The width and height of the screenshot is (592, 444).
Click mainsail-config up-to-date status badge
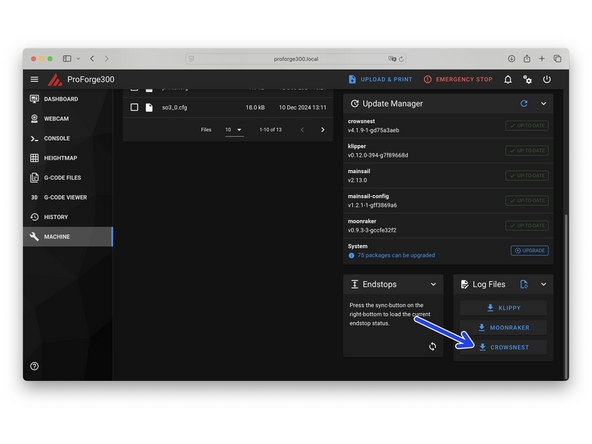527,200
